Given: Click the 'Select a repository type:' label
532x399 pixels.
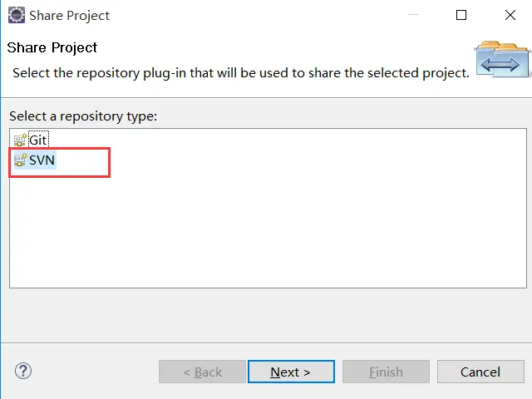Looking at the screenshot, I should pos(83,116).
